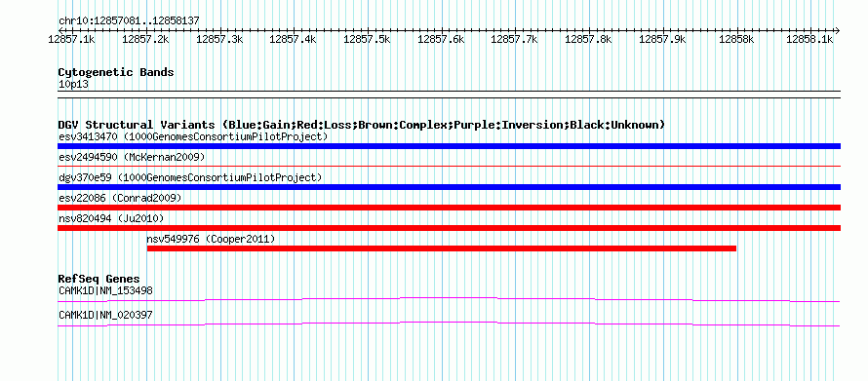Click the CAMK1D|NM_153498 gene label
Viewport: 868px width, 381px height.
coord(105,290)
